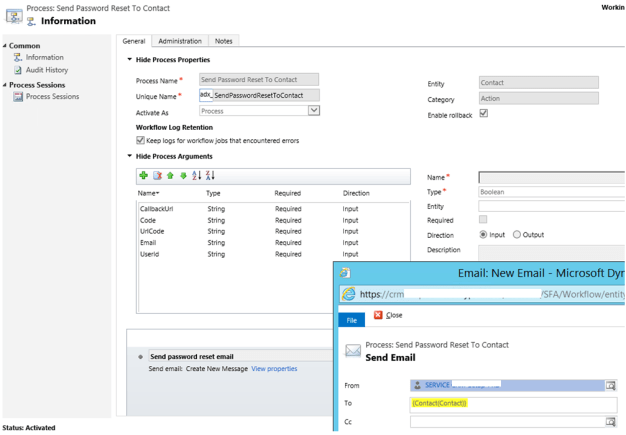Click the green plus add argument icon

pos(144,176)
